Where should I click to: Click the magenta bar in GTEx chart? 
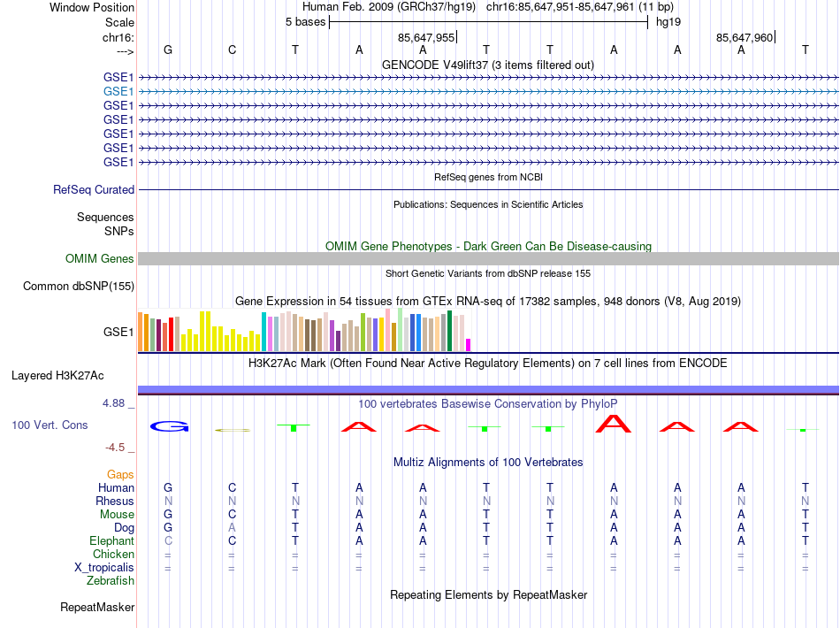coord(469,345)
